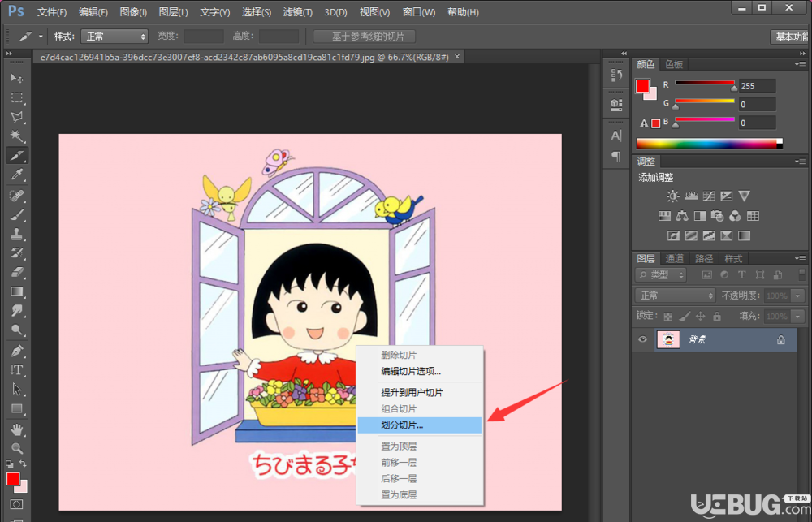Open the 滤镜(T) menu
The height and width of the screenshot is (522, 812).
[298, 12]
